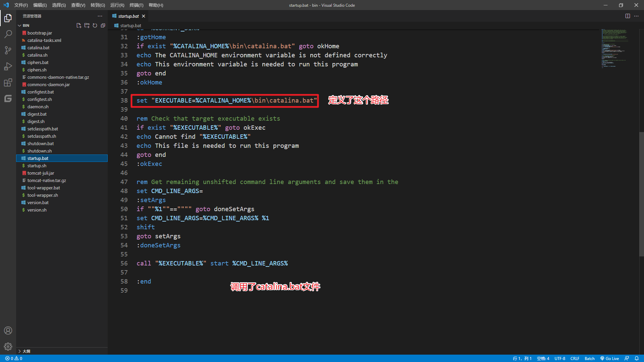The image size is (644, 362).
Task: Split the editor to the right
Action: [628, 16]
